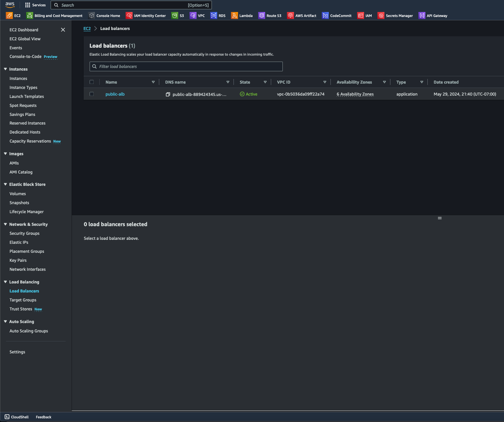Viewport: 504px width, 422px height.
Task: Open Security Groups page
Action: coord(25,233)
